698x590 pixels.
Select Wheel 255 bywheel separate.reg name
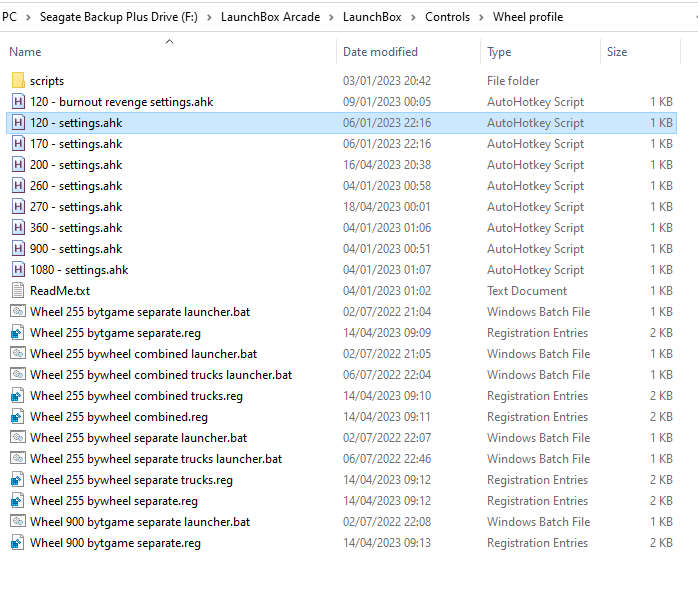point(114,501)
